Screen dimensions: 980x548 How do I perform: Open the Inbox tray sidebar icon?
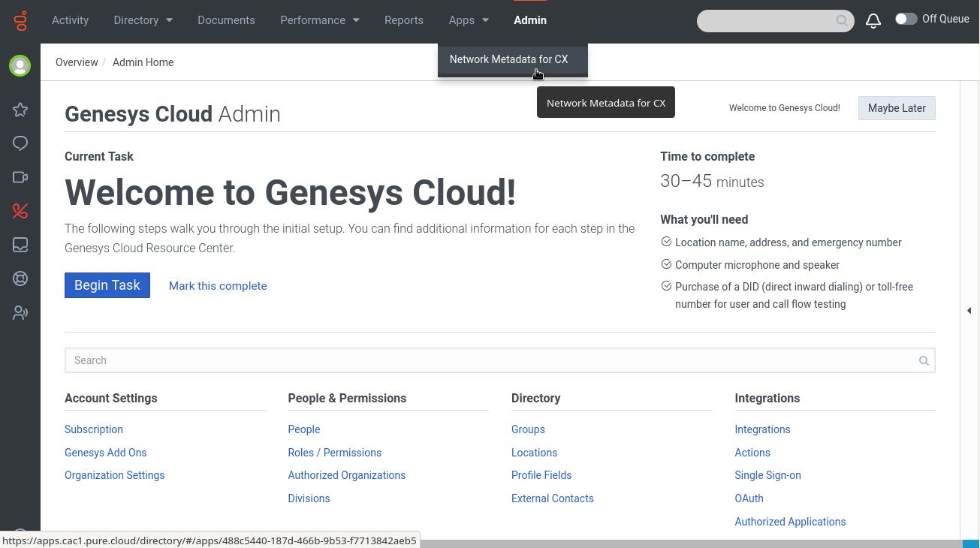[20, 245]
